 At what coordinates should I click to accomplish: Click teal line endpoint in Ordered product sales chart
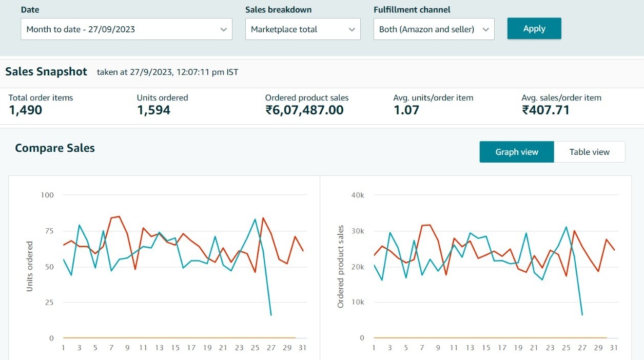[x=582, y=315]
